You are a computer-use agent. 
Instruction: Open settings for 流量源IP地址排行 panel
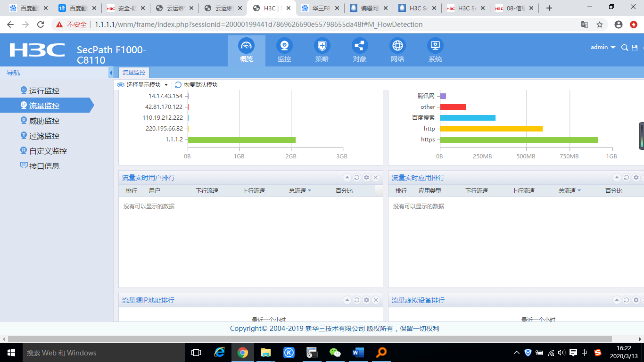[366, 300]
